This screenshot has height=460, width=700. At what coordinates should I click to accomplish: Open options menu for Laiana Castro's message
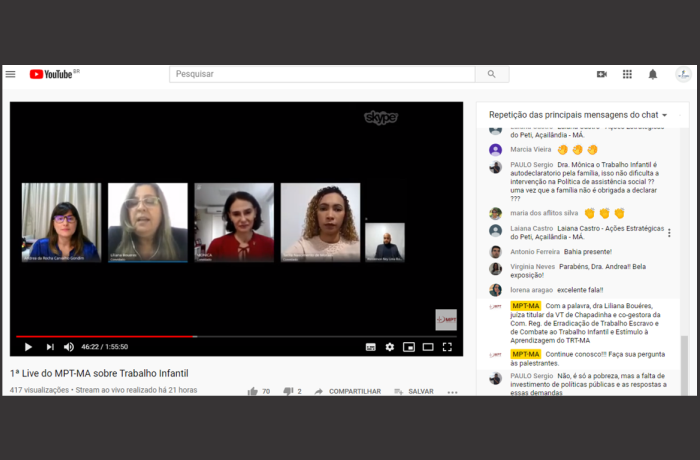pos(669,233)
